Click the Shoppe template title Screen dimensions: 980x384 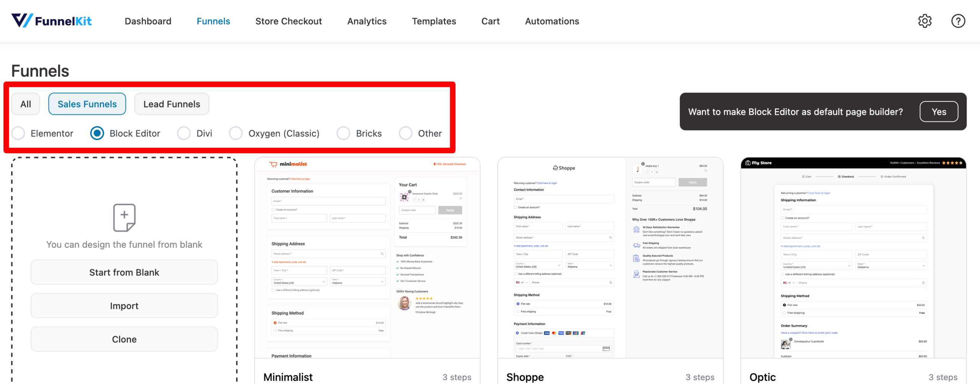pos(525,377)
